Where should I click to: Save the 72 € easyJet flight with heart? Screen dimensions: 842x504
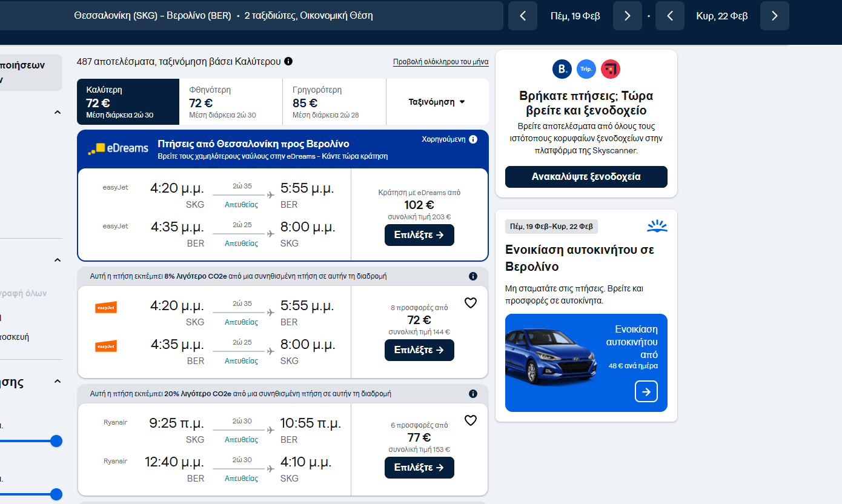click(471, 303)
